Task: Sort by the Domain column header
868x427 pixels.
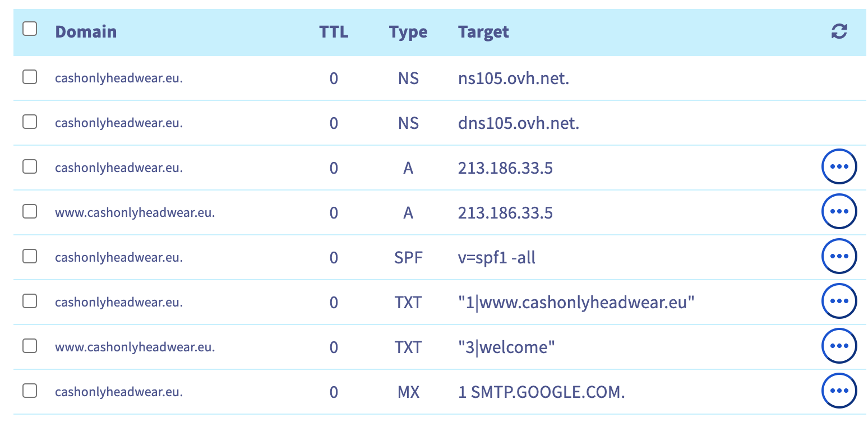Action: pos(86,32)
